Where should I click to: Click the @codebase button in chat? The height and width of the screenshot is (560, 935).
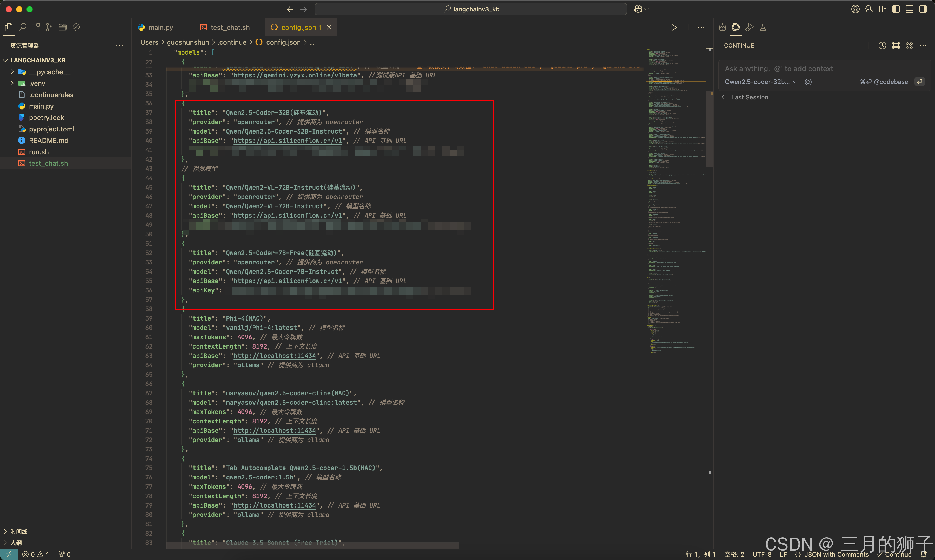click(x=891, y=82)
